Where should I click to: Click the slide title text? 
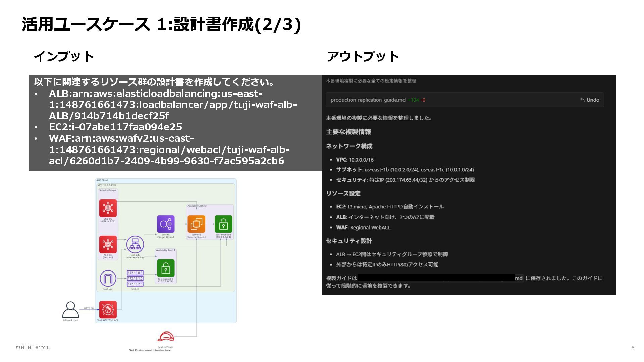tap(161, 24)
